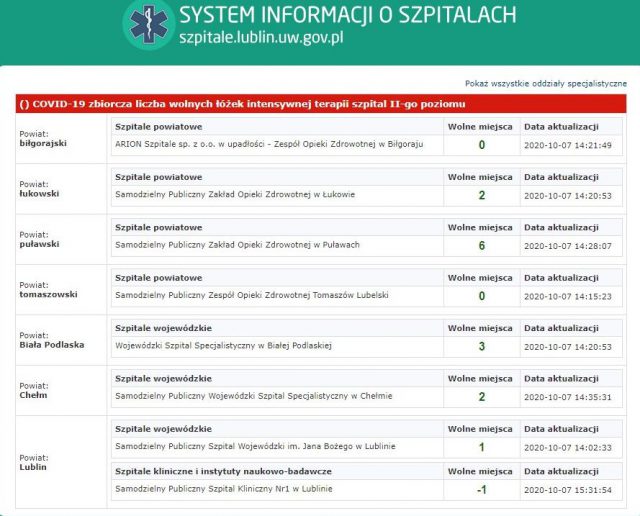Click free beds value 2 for Łuków
This screenshot has height=516, width=640.
482,195
